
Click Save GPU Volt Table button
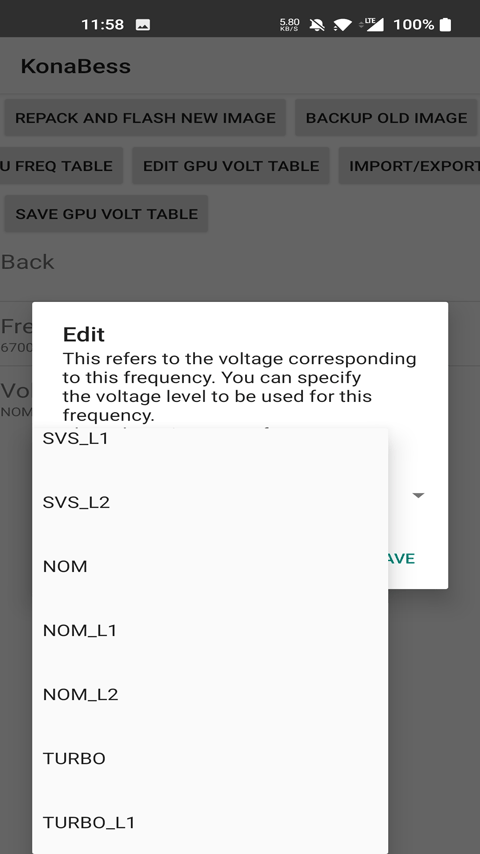click(106, 214)
